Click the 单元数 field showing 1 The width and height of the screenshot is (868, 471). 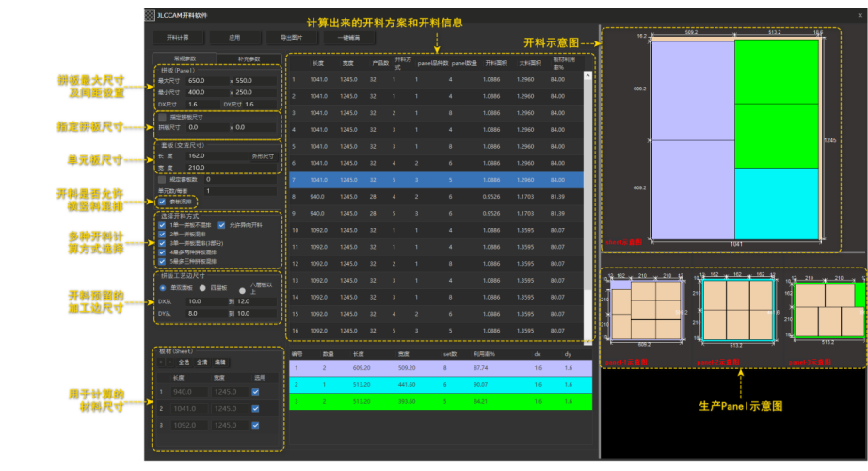click(x=240, y=191)
